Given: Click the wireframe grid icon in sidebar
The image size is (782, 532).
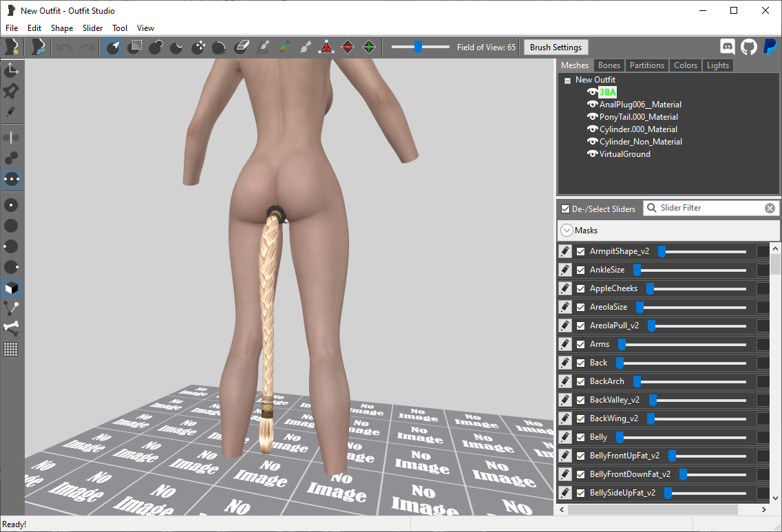Looking at the screenshot, I should click(x=11, y=349).
